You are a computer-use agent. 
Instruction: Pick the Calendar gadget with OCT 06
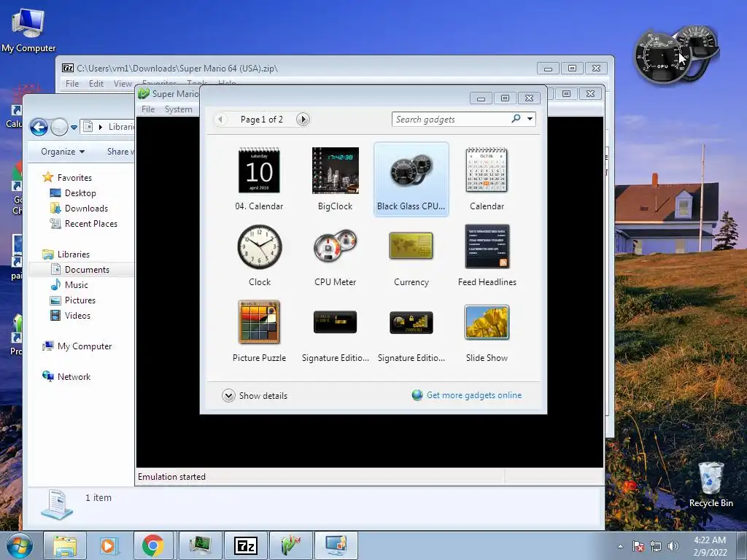(x=487, y=170)
